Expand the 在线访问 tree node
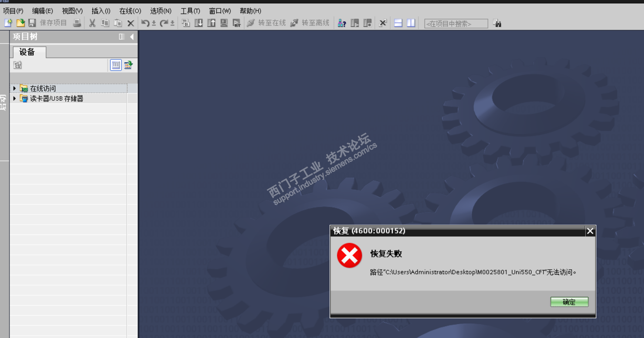Screen dimensions: 644x338 click(x=14, y=88)
